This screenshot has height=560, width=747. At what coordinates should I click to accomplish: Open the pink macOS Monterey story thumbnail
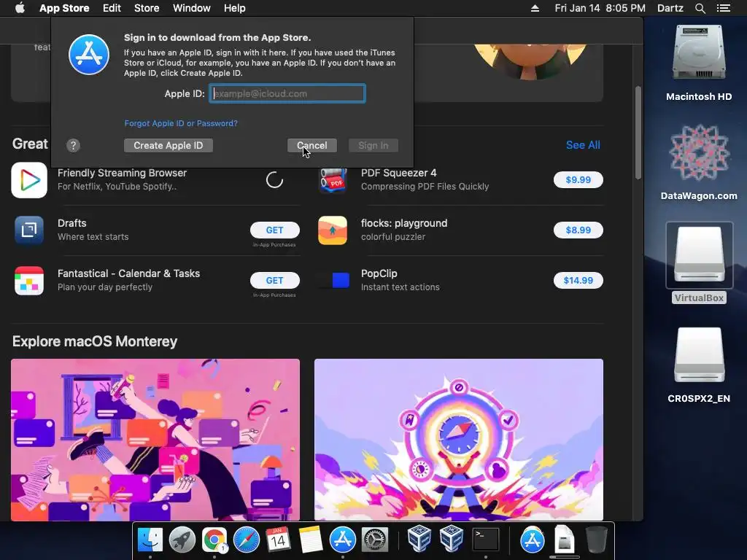(155, 440)
